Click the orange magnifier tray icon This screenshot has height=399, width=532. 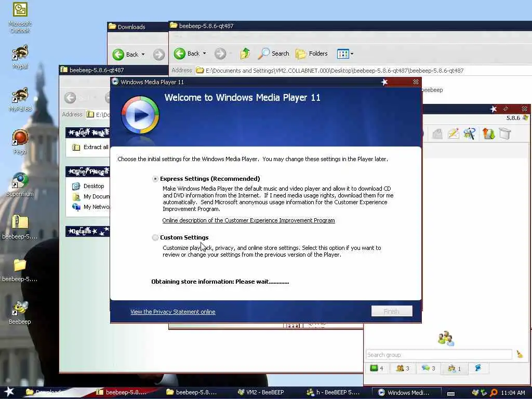point(494,393)
